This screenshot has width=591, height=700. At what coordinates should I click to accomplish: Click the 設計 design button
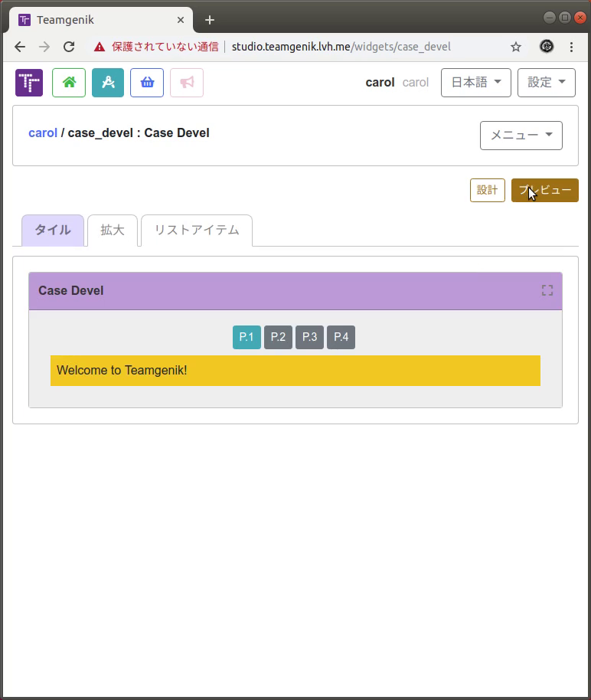488,191
